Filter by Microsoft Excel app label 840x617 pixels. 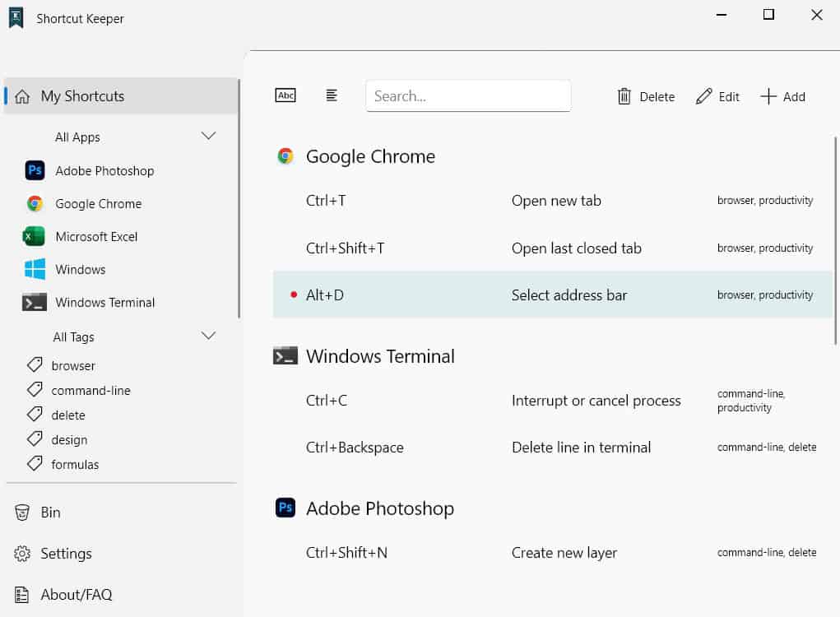pos(96,237)
